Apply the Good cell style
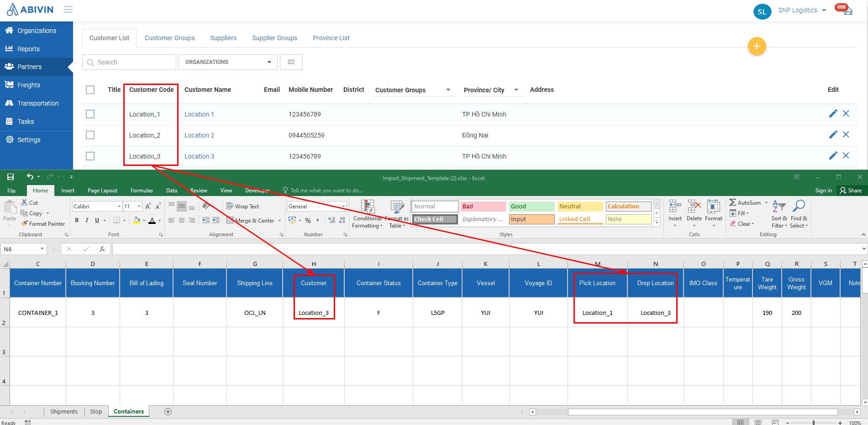 [x=531, y=207]
